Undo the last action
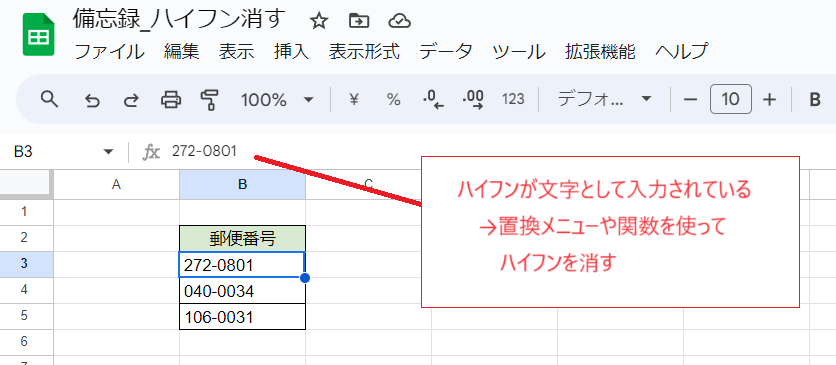The image size is (836, 365). [92, 100]
